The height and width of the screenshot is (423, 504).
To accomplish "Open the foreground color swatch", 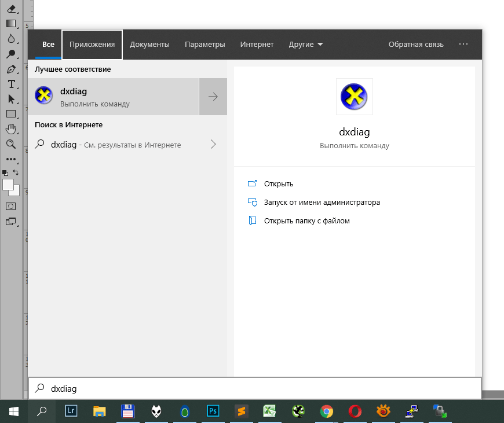I will point(8,185).
